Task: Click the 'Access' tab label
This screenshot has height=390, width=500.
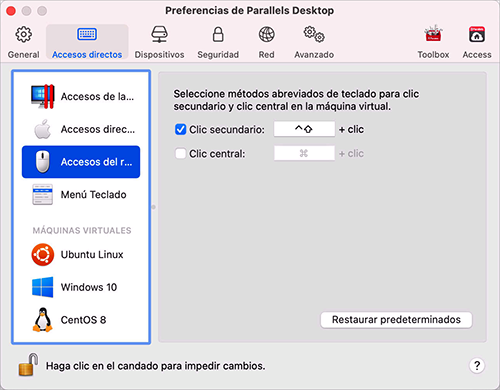Action: point(477,55)
